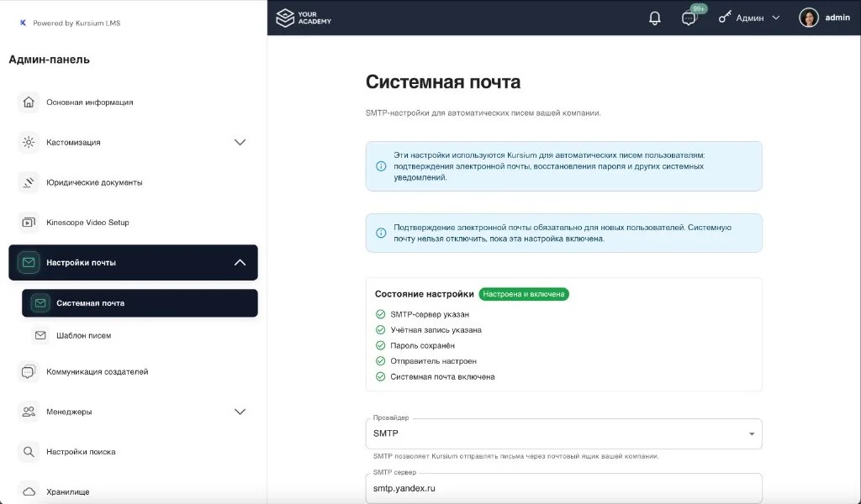
Task: Select Системная почта submenu item
Action: [140, 302]
